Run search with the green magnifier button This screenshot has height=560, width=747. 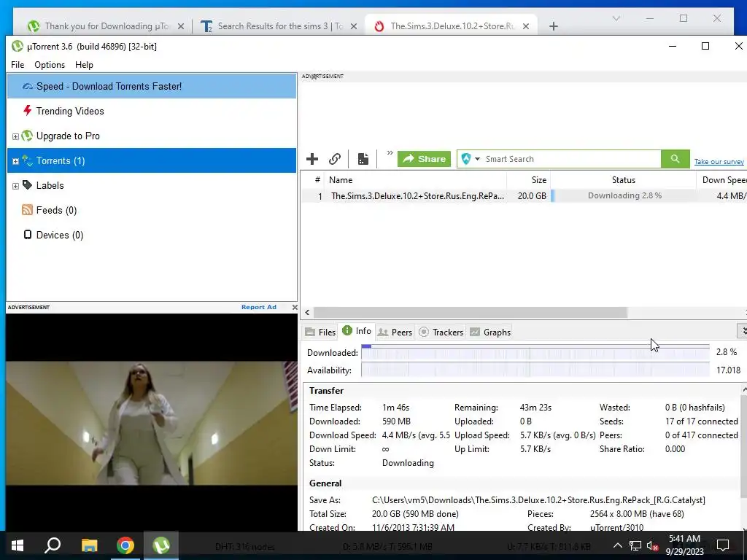675,159
